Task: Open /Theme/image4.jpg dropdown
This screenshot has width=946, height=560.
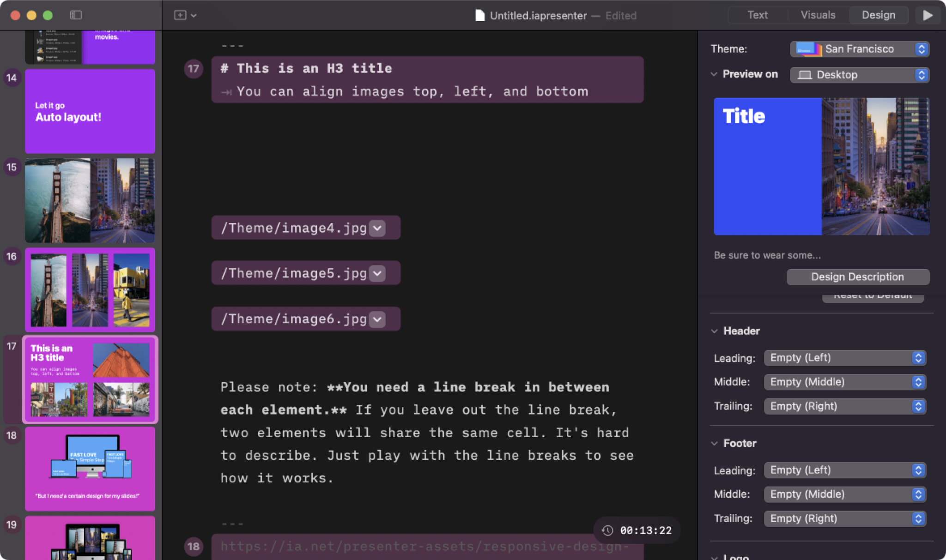Action: (378, 228)
